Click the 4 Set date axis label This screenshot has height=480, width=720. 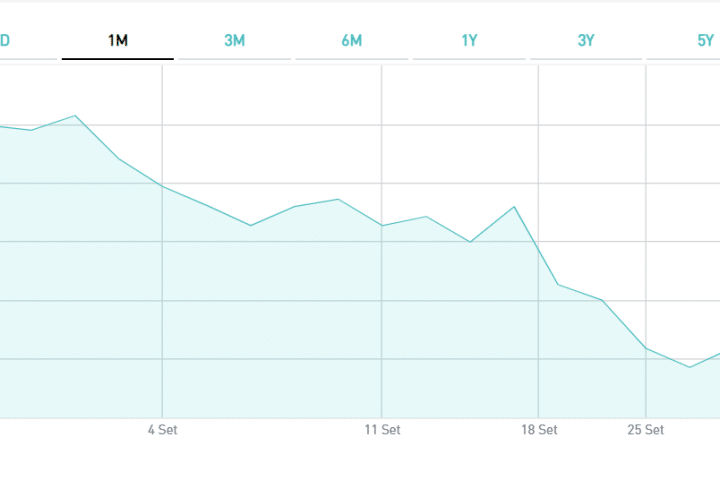click(x=162, y=430)
